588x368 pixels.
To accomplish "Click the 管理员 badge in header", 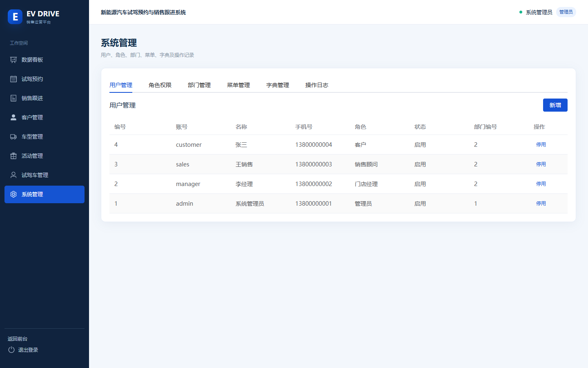I will tap(566, 12).
